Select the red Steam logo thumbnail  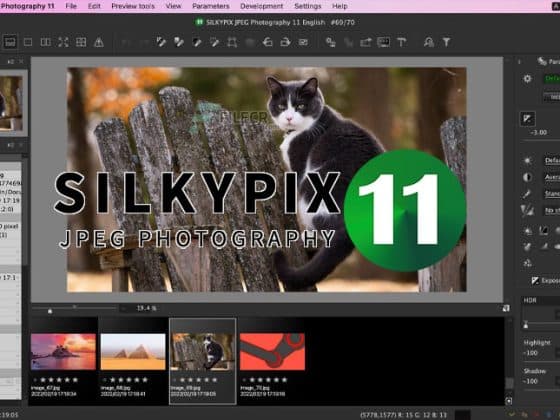[x=272, y=352]
